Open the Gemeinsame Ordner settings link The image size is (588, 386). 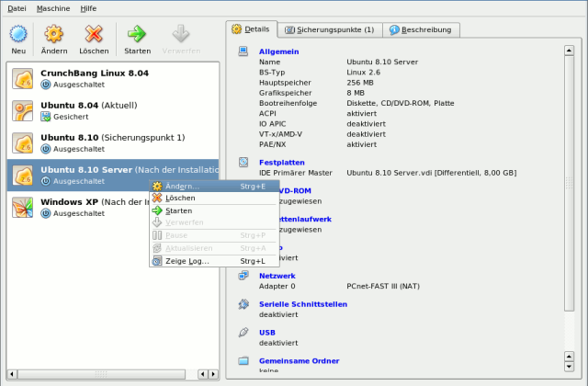tap(299, 361)
